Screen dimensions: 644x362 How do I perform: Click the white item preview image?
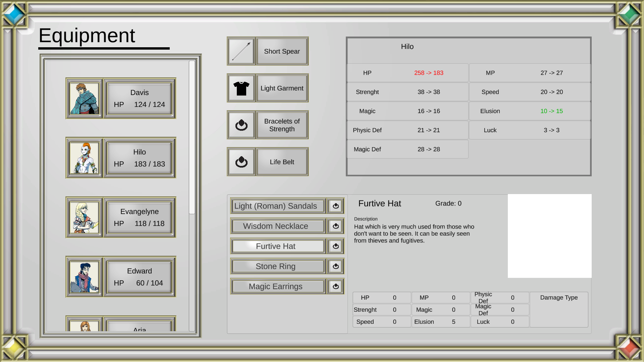coord(549,236)
